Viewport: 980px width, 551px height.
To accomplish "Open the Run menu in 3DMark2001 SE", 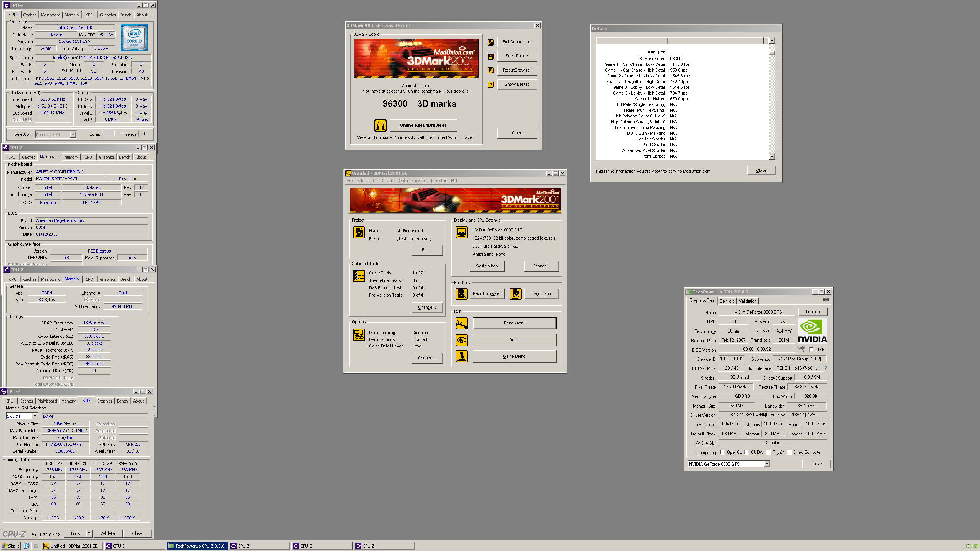I will (x=372, y=181).
